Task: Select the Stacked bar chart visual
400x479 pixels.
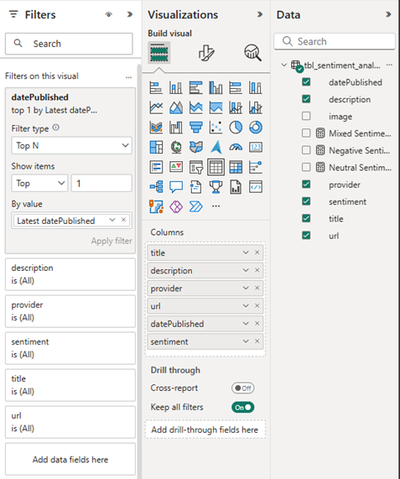Action: tap(156, 88)
